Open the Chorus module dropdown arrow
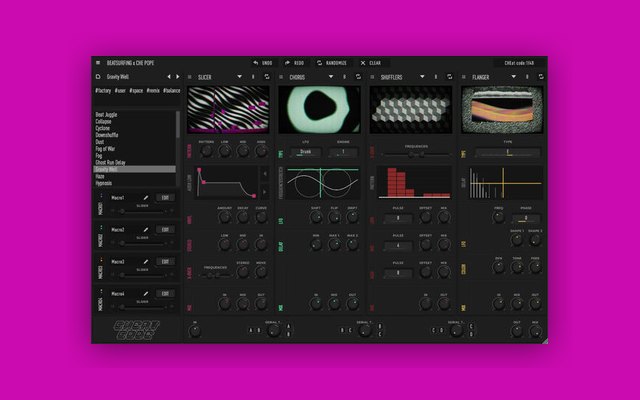 pos(331,77)
